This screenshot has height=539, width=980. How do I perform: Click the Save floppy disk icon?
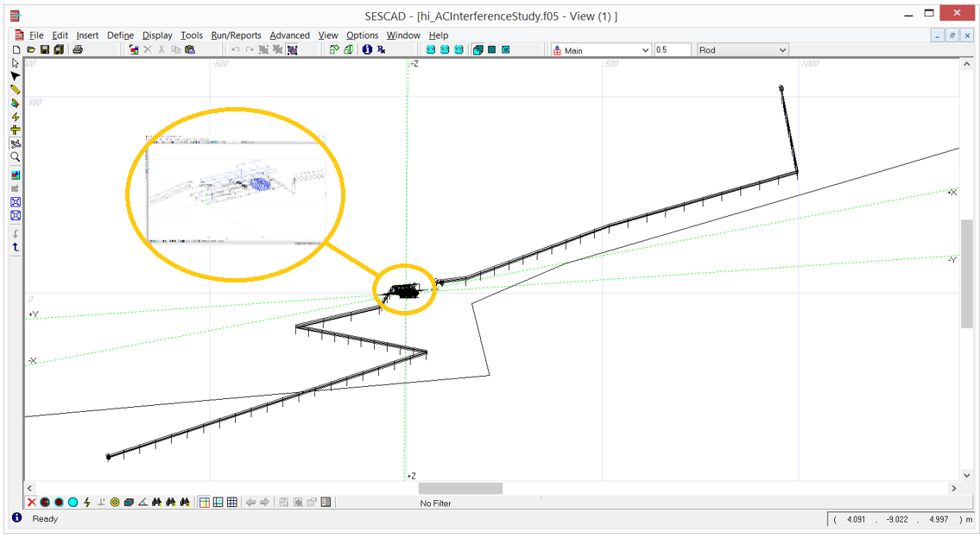click(x=44, y=50)
